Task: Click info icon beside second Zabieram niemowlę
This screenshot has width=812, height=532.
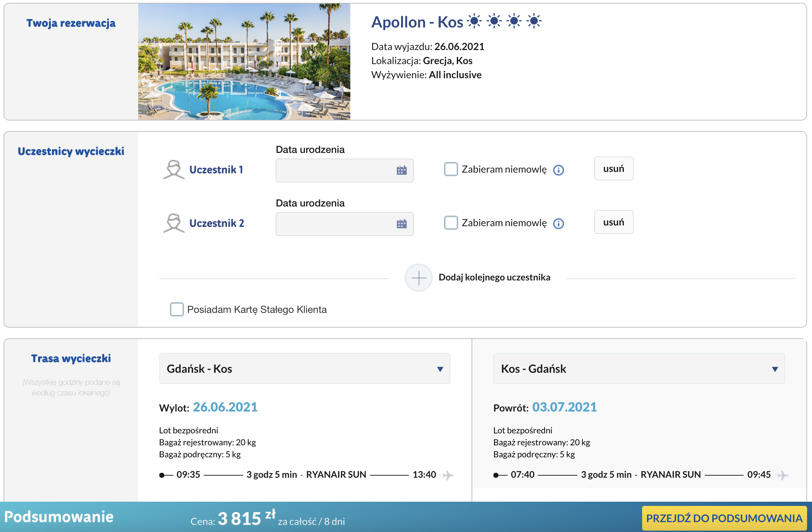Action: point(559,224)
